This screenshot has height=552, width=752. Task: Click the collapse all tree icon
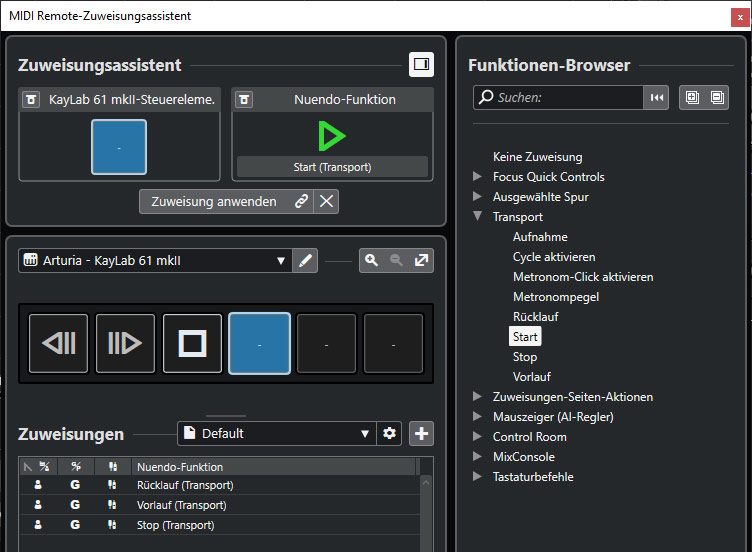716,97
